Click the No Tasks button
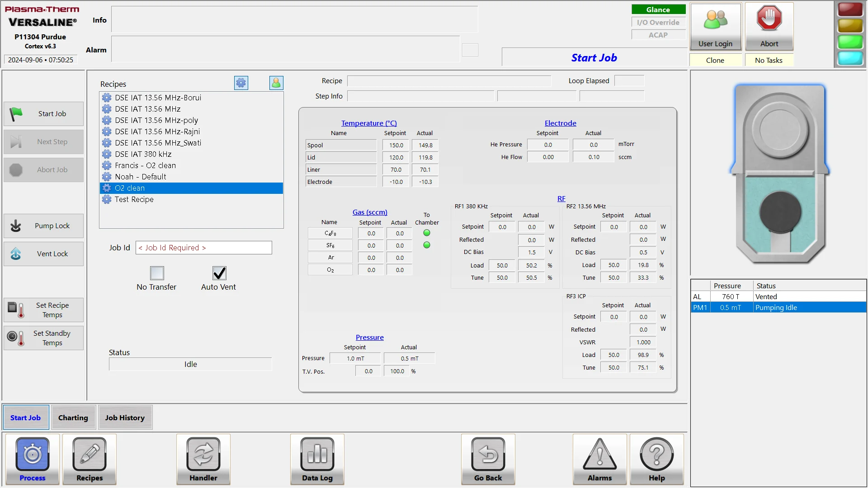This screenshot has height=488, width=868. click(769, 60)
